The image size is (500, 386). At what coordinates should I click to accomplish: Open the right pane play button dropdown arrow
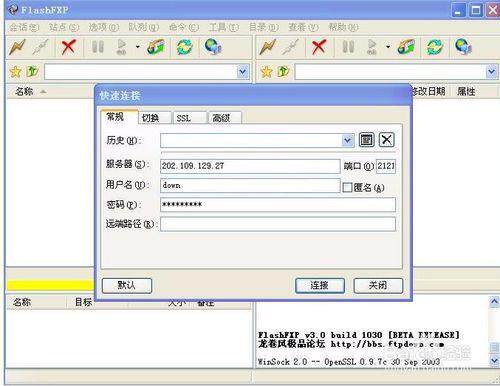388,47
